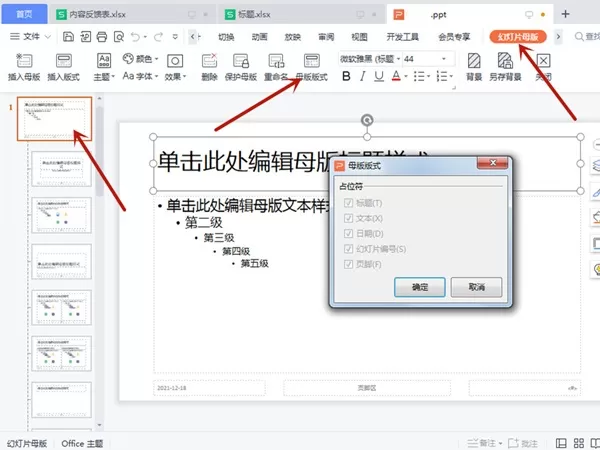Select the first slide master thumbnail
Screen dimensions: 600x450
[x=54, y=119]
